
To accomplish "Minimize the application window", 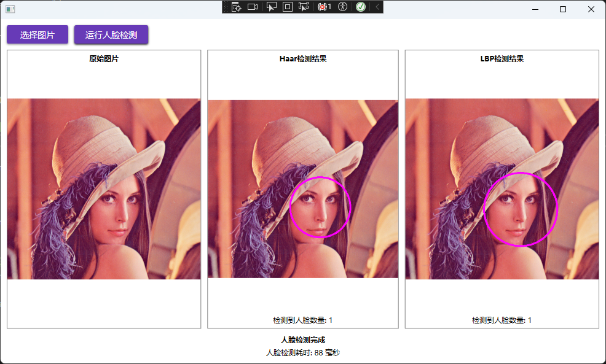I will pyautogui.click(x=535, y=9).
